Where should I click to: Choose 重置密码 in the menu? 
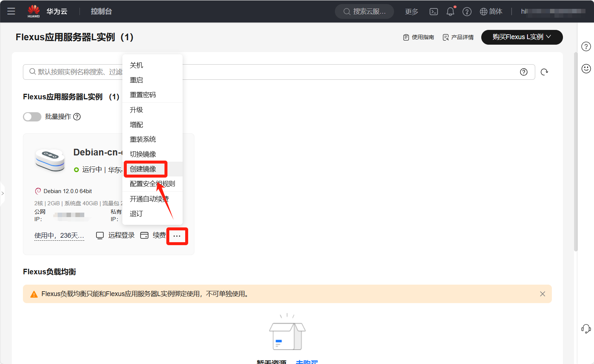143,95
